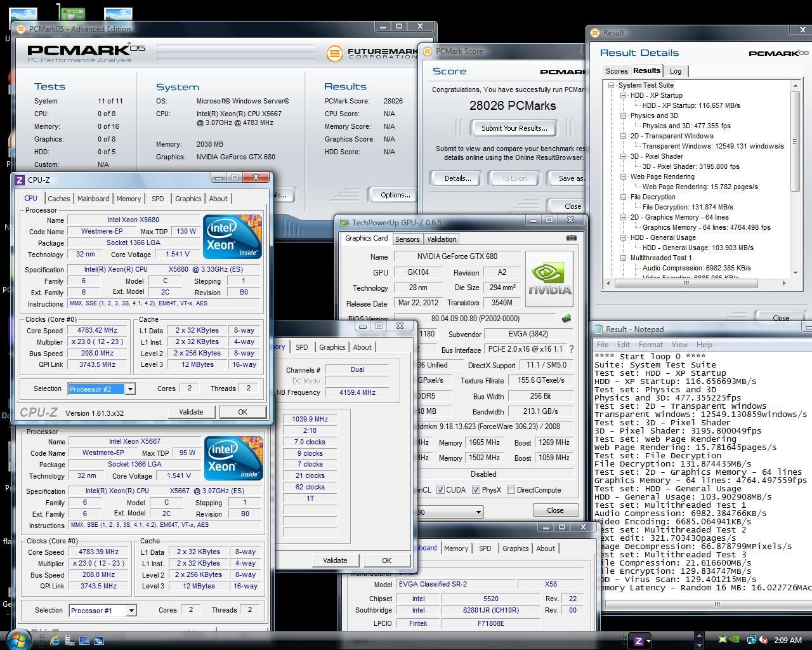The width and height of the screenshot is (812, 650).
Task: Toggle the PhysX checkbox in GPU-Z
Action: [x=476, y=490]
